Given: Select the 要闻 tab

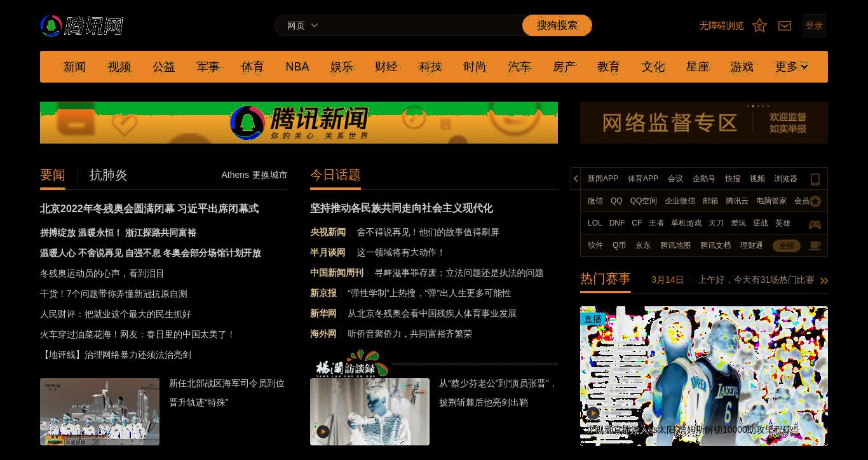Looking at the screenshot, I should tap(53, 175).
